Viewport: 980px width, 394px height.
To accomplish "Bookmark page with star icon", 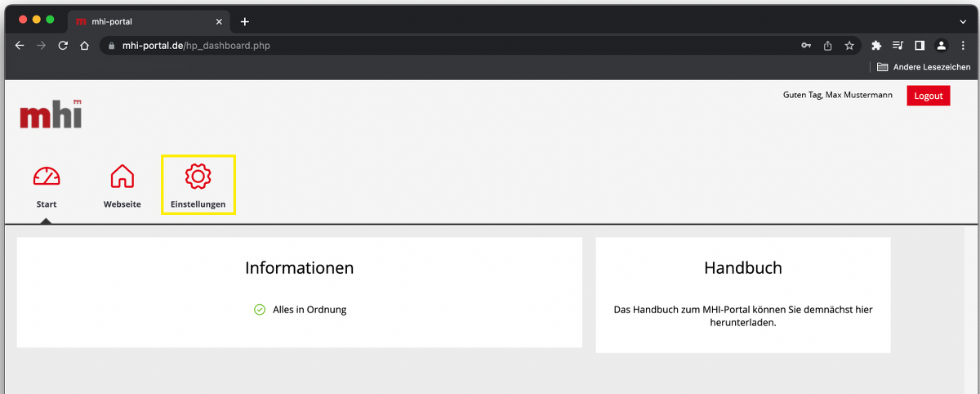I will pos(849,46).
